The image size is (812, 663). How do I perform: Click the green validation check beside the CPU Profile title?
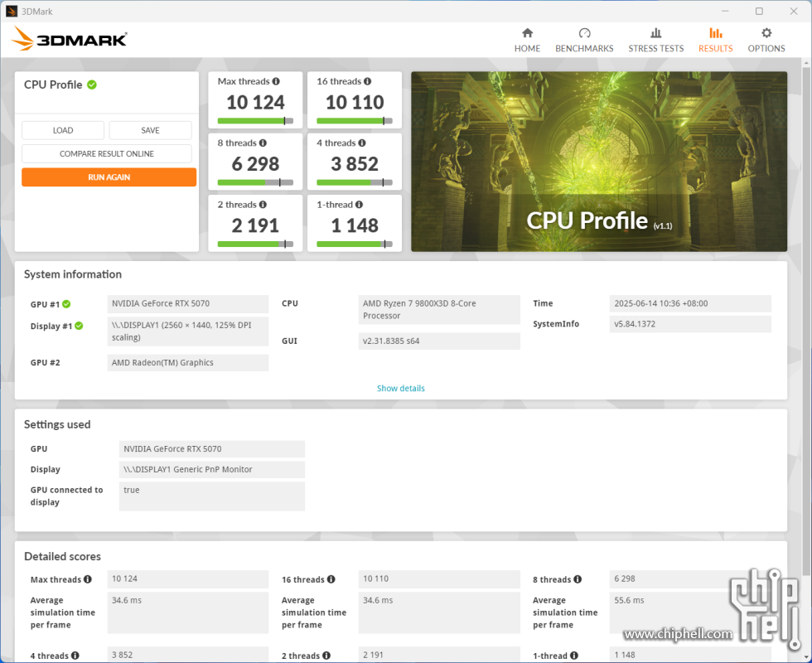[92, 85]
